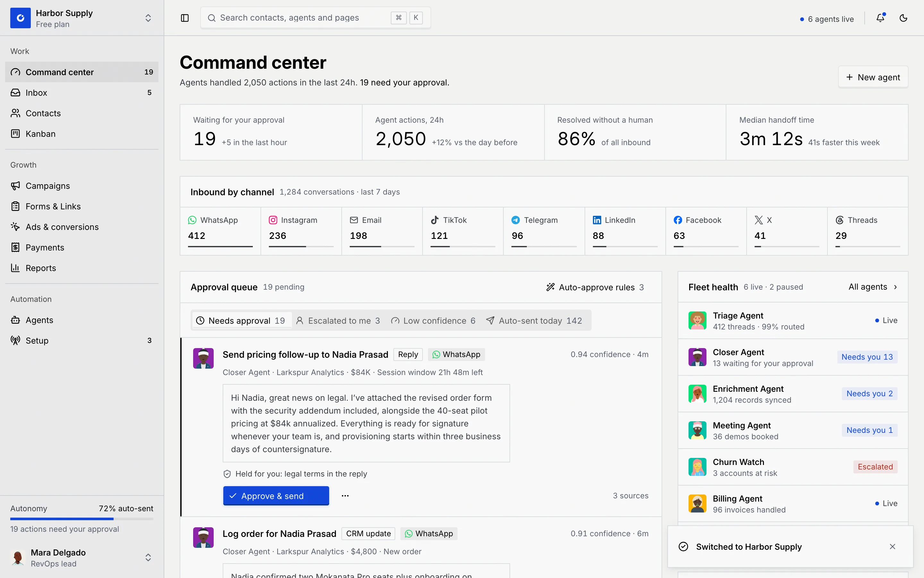Open Payments page

coord(82,248)
